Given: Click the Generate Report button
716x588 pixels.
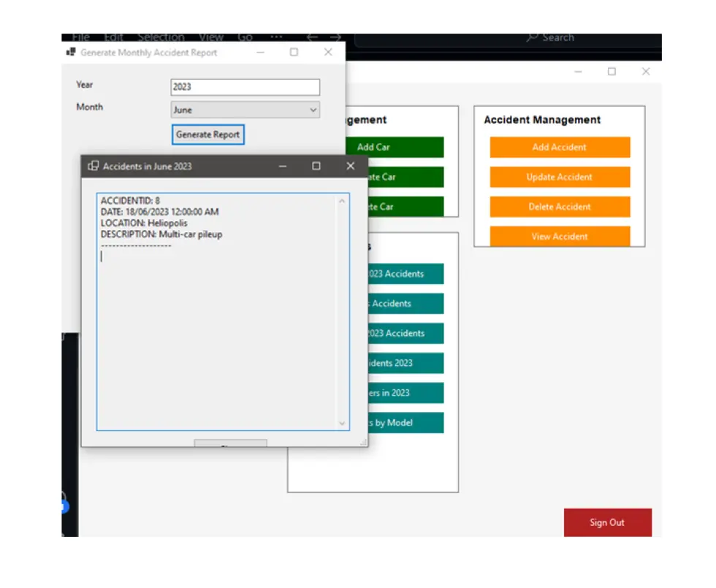Looking at the screenshot, I should [207, 134].
